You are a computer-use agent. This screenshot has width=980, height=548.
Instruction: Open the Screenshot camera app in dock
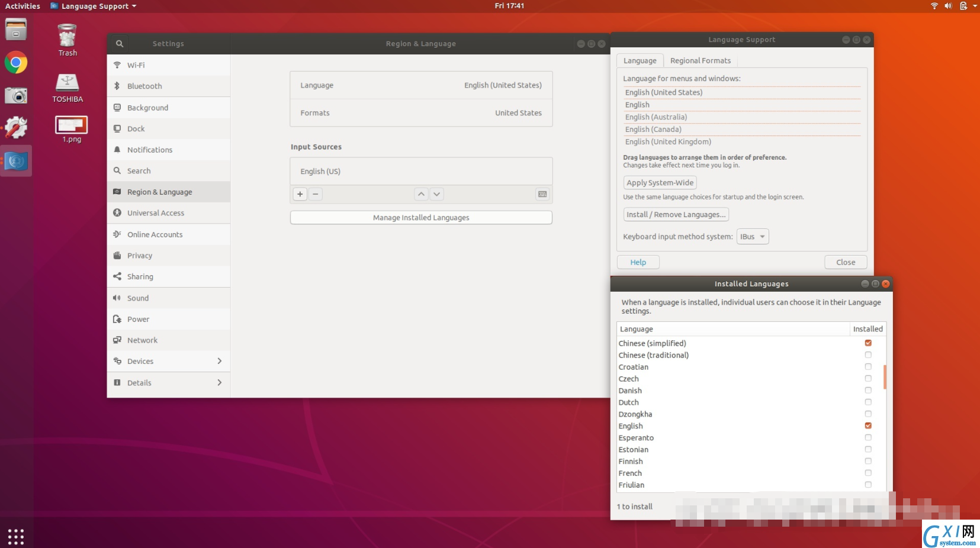click(x=16, y=95)
